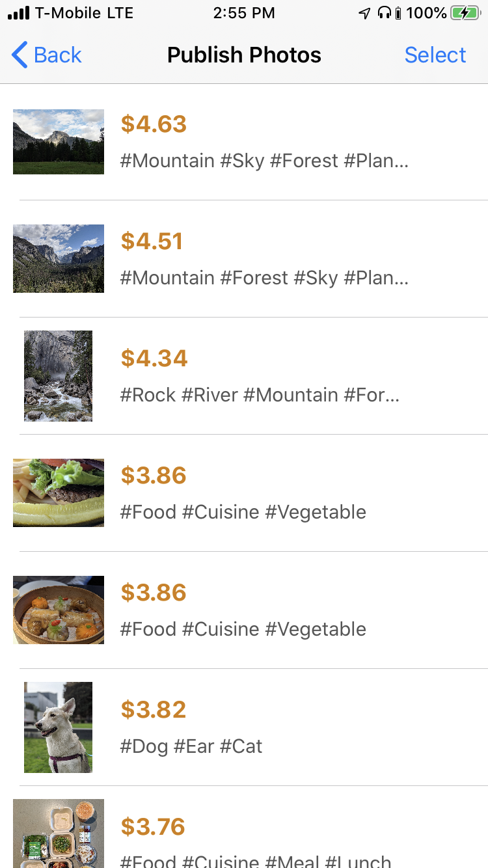Tap the $4.63 price label
Viewport: 488px width, 868px height.
click(x=154, y=124)
